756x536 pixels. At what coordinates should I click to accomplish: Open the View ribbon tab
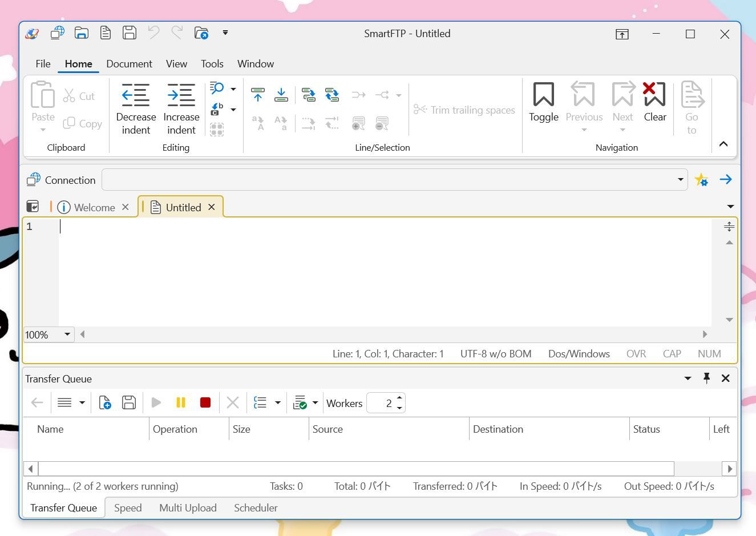click(176, 64)
